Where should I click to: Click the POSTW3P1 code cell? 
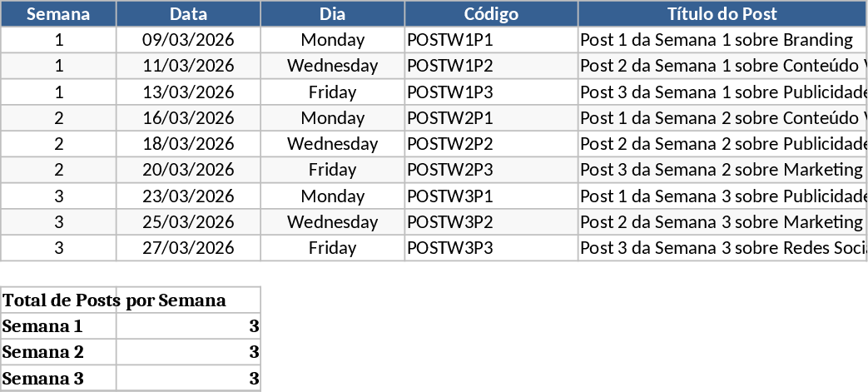click(x=491, y=196)
